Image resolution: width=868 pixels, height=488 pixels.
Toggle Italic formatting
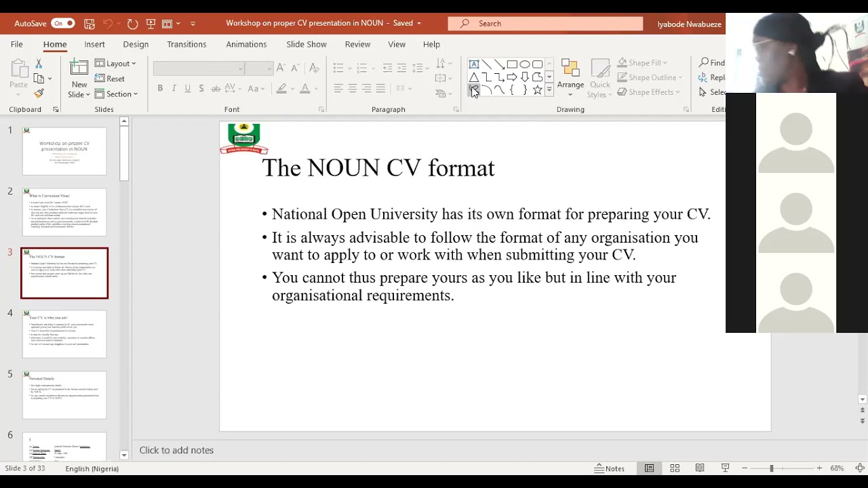click(x=174, y=89)
